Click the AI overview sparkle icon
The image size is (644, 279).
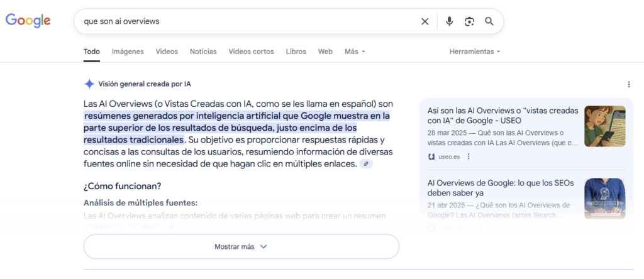89,84
